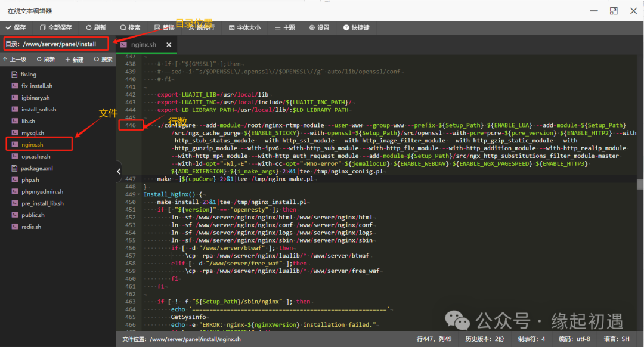Open public.sh file
Screen dimensions: 644x347
[x=33, y=215]
